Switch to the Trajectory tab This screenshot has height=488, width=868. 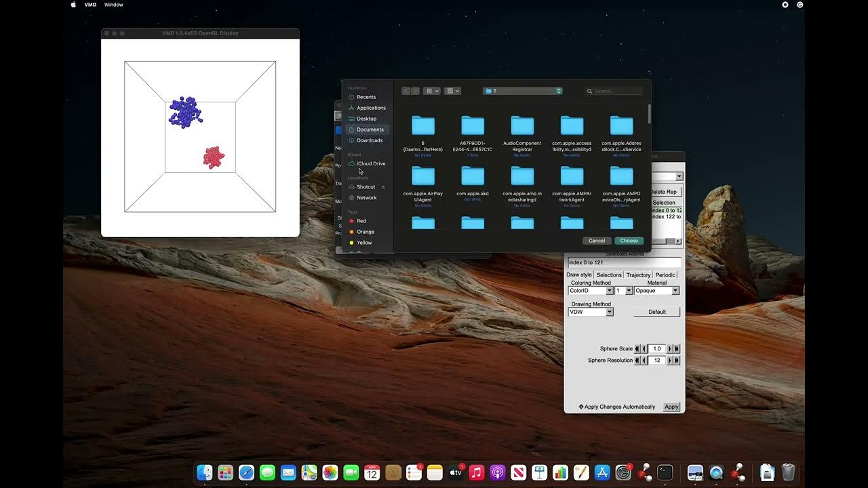pos(638,274)
